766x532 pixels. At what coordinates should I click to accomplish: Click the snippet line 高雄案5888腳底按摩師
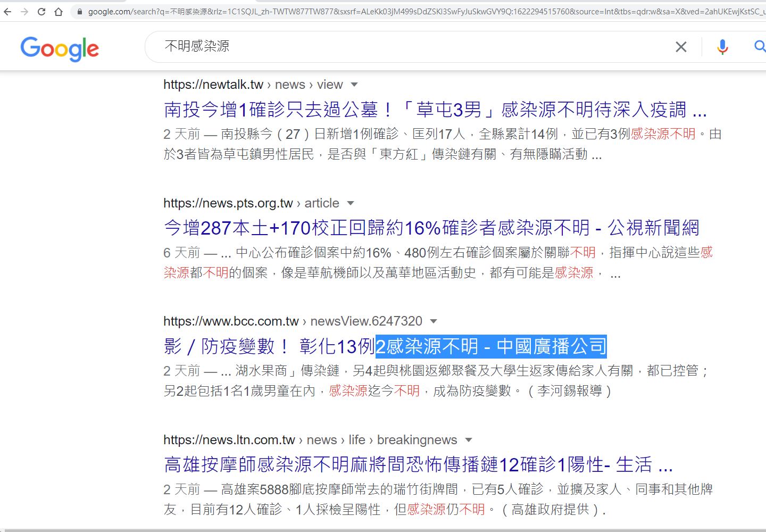(x=438, y=489)
